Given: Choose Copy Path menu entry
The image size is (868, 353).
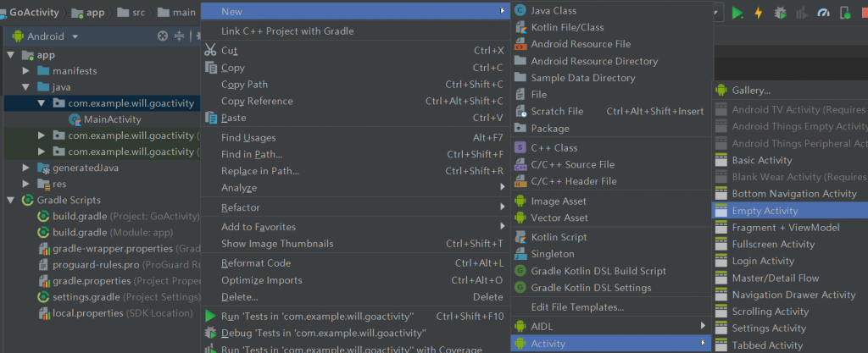Looking at the screenshot, I should (354, 85).
